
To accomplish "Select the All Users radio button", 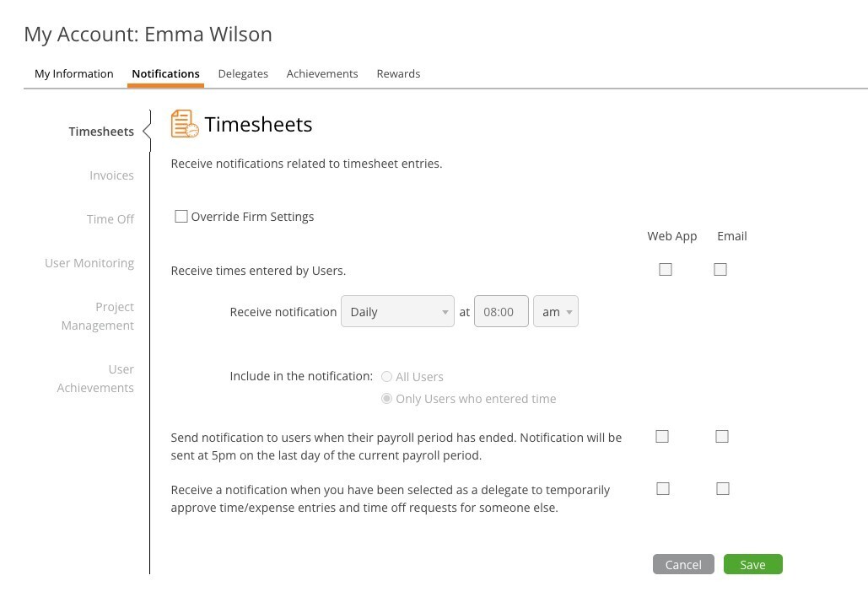I will click(386, 377).
